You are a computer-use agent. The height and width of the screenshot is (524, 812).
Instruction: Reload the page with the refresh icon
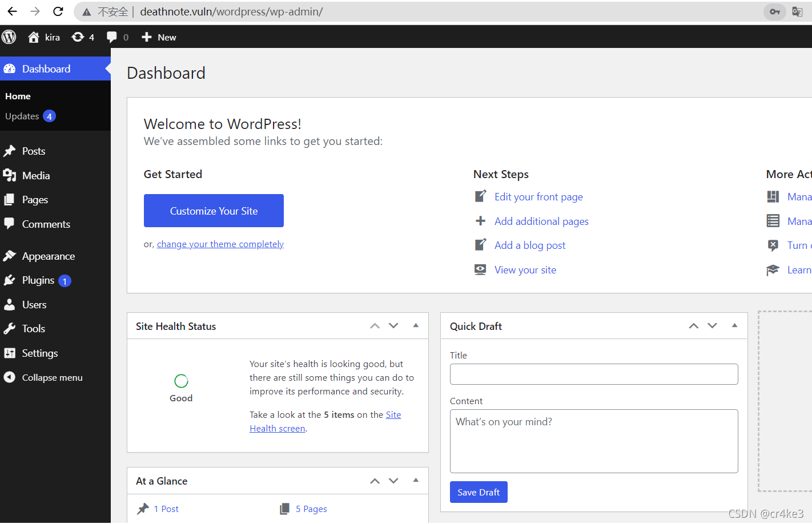click(58, 11)
